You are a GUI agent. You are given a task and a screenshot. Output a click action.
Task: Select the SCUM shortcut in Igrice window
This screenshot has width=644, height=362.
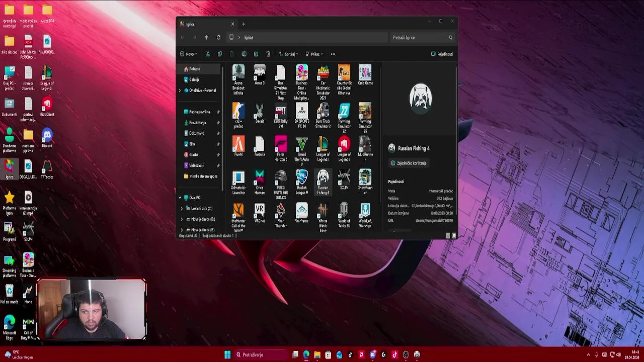344,180
